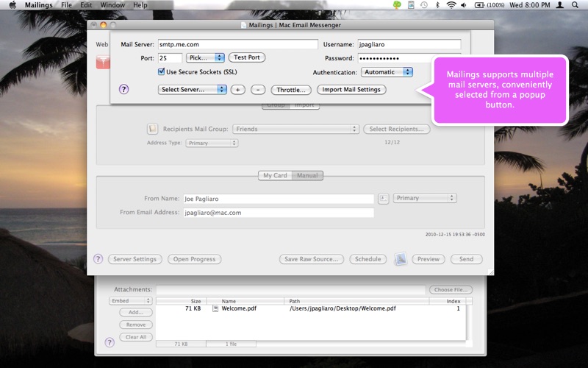Click the help button in server settings sheet
588x368 pixels.
coord(123,89)
